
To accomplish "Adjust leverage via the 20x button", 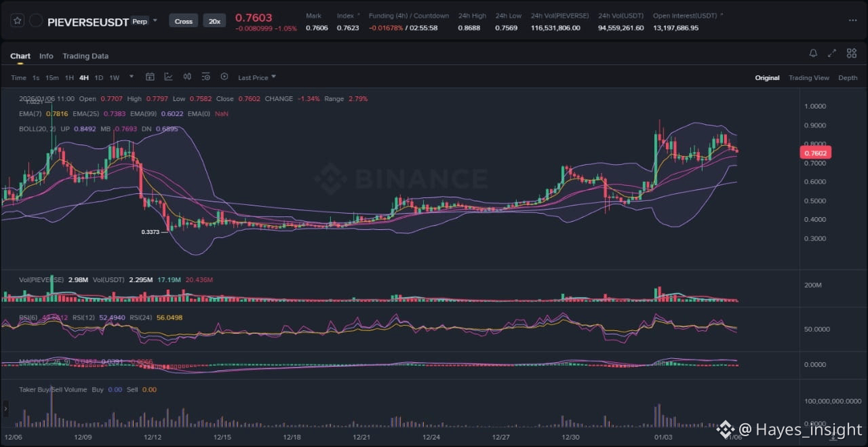I will (x=214, y=21).
